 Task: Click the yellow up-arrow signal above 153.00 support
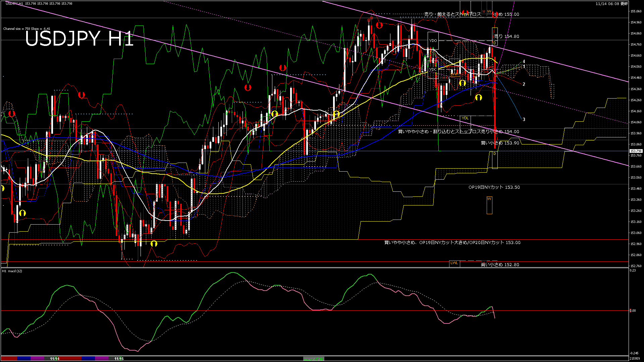click(x=154, y=244)
